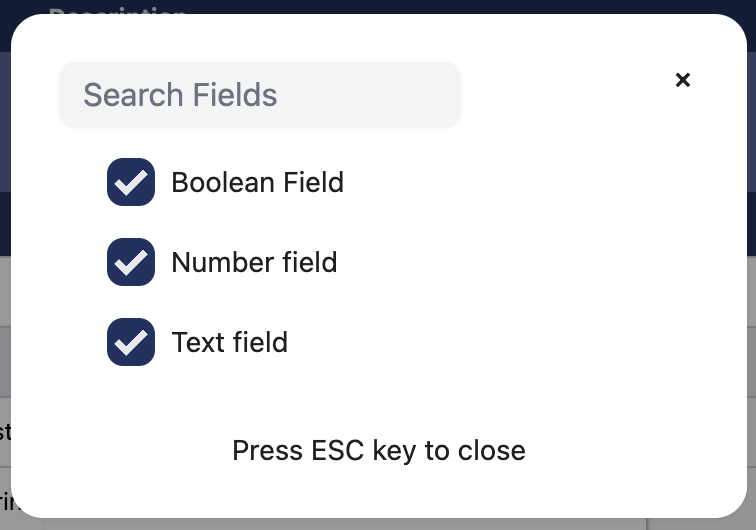
Task: Dismiss the dialog using the X icon
Action: tap(683, 80)
